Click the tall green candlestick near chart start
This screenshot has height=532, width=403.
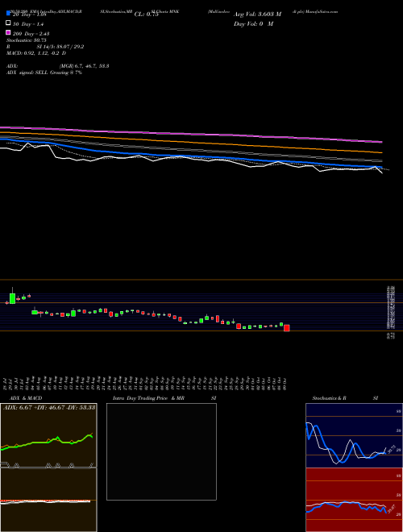pyautogui.click(x=12, y=298)
